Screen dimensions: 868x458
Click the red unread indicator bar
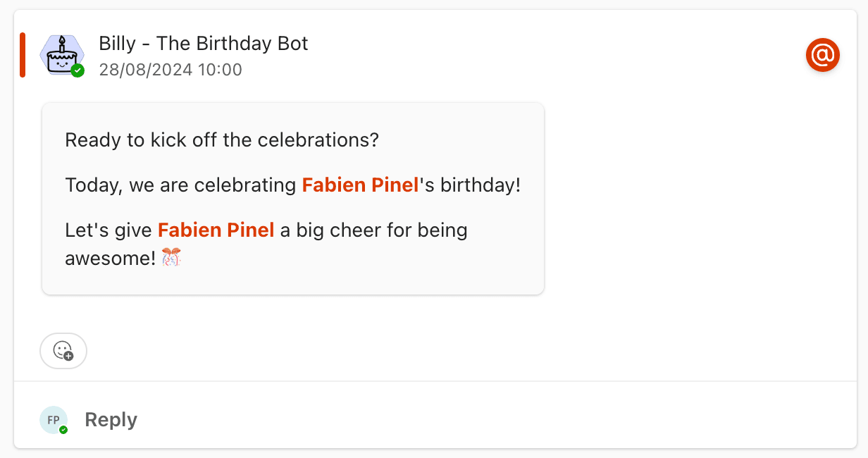[23, 54]
